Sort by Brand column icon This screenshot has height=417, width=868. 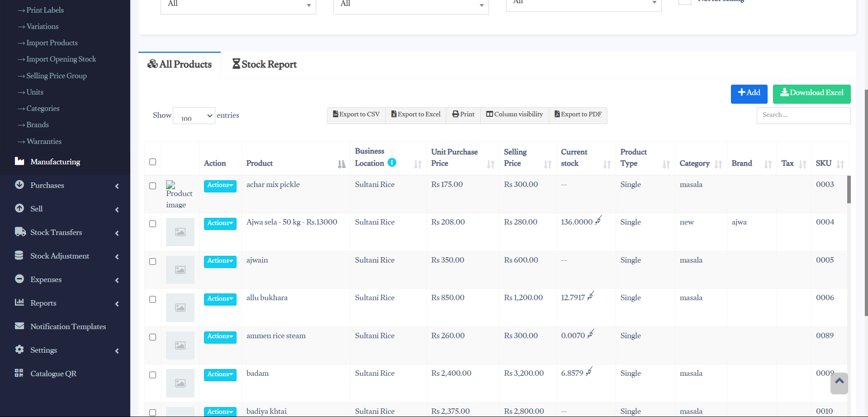tap(768, 164)
